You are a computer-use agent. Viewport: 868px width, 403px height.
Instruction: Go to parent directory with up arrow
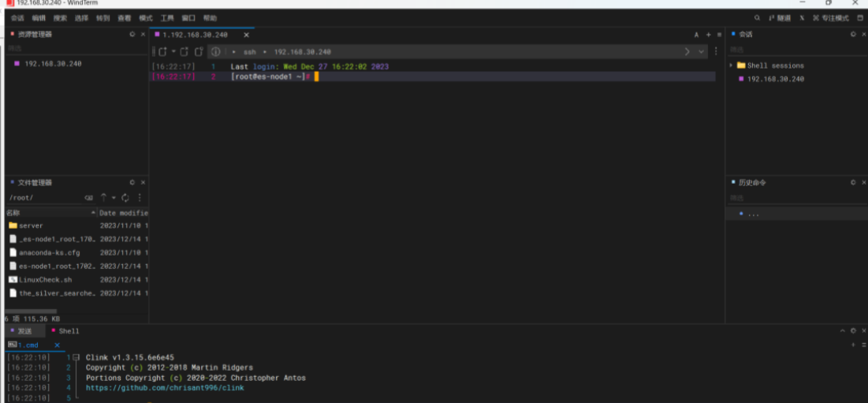click(x=103, y=198)
